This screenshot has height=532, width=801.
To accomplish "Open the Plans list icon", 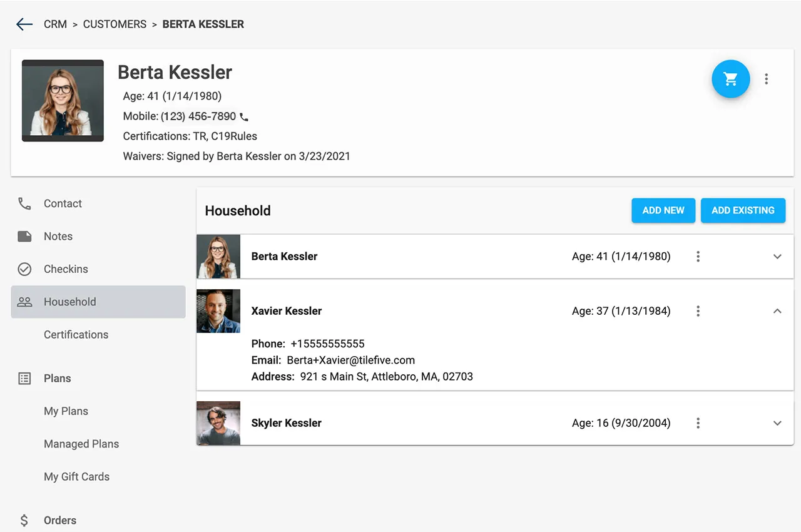I will click(24, 378).
